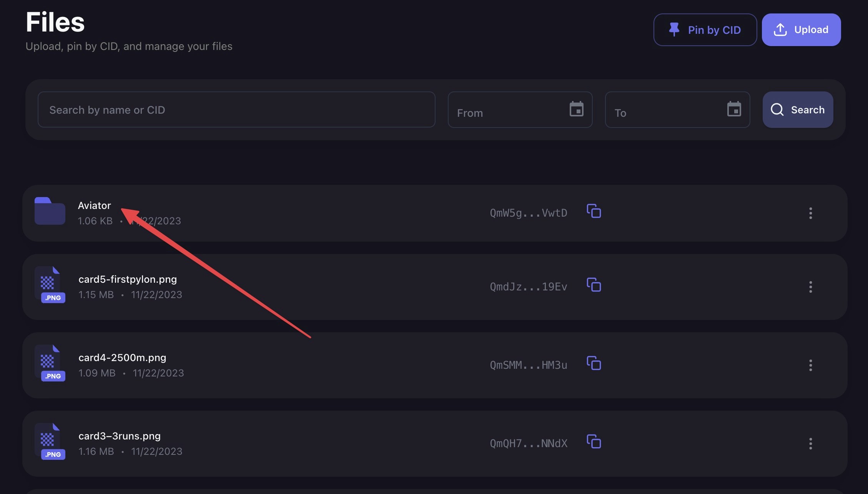868x494 pixels.
Task: Click the pin icon next to Pin by CID
Action: tap(675, 29)
